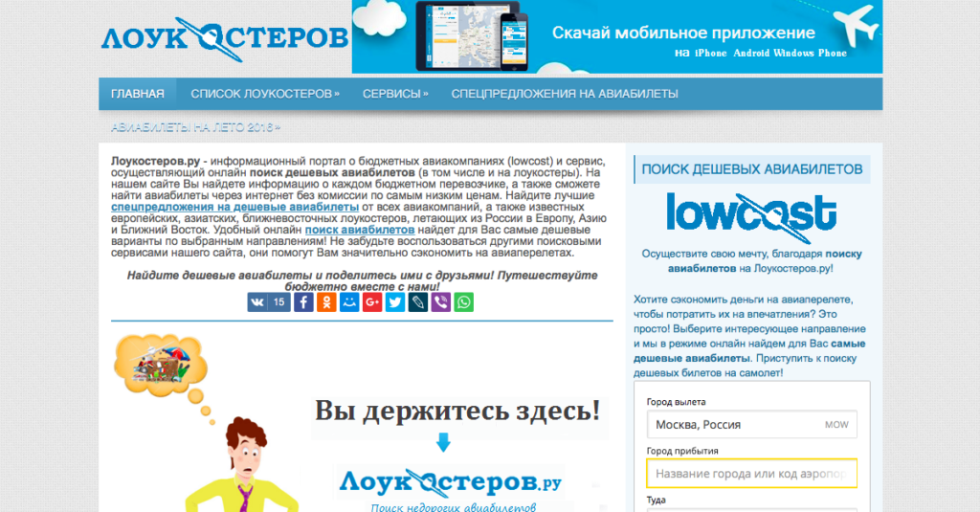The width and height of the screenshot is (980, 512).
Task: Click the Город прибытия input field
Action: [752, 473]
